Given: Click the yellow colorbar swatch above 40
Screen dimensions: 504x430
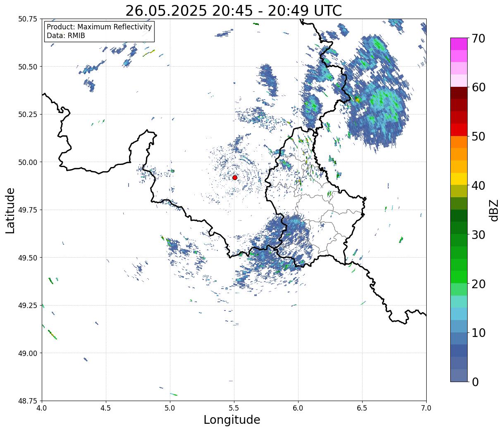Looking at the screenshot, I should point(459,179).
